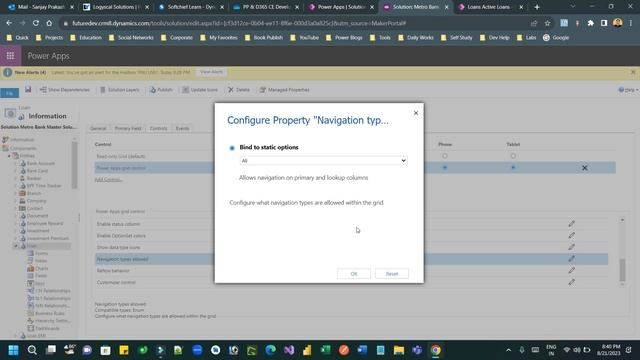Open Solution Layers from the toolbar
The width and height of the screenshot is (640, 360).
click(x=120, y=90)
